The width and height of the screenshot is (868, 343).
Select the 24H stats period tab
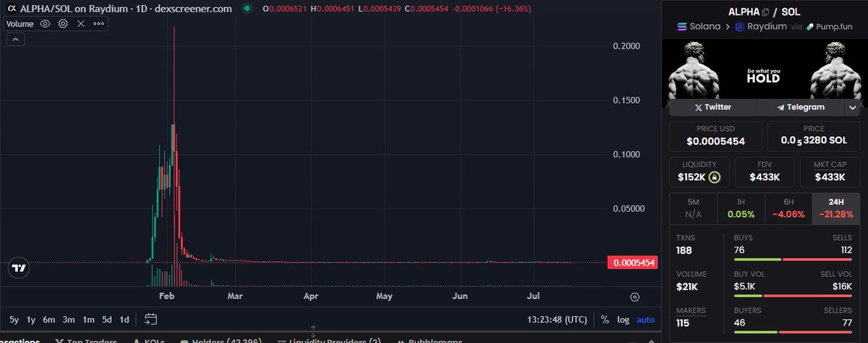pyautogui.click(x=837, y=208)
